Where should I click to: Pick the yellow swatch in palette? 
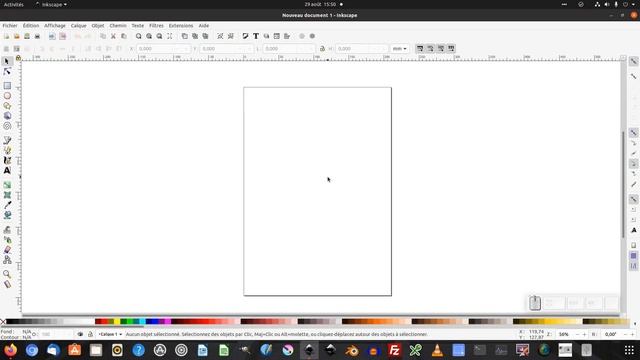[117, 322]
